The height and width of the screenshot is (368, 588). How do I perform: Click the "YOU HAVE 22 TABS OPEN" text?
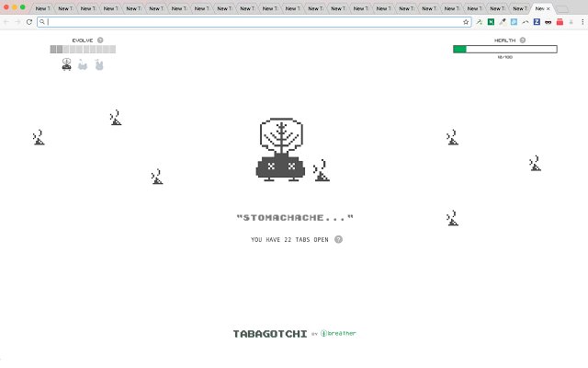[x=289, y=239]
